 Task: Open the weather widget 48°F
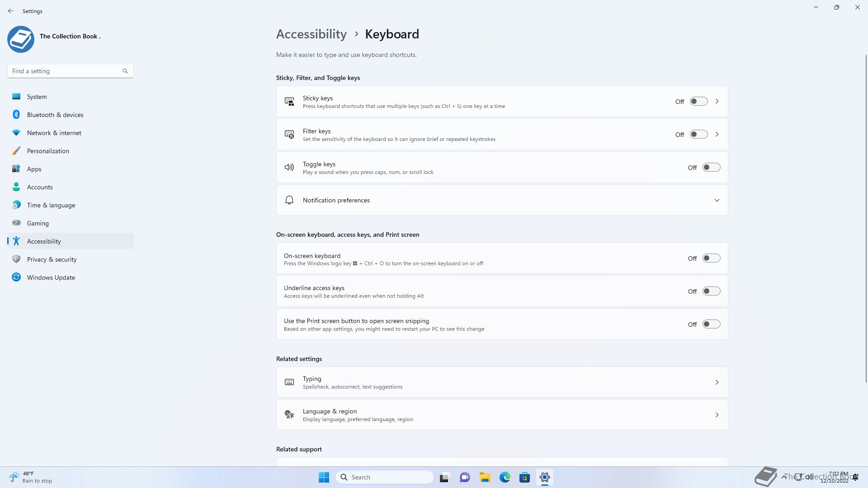[x=31, y=477]
